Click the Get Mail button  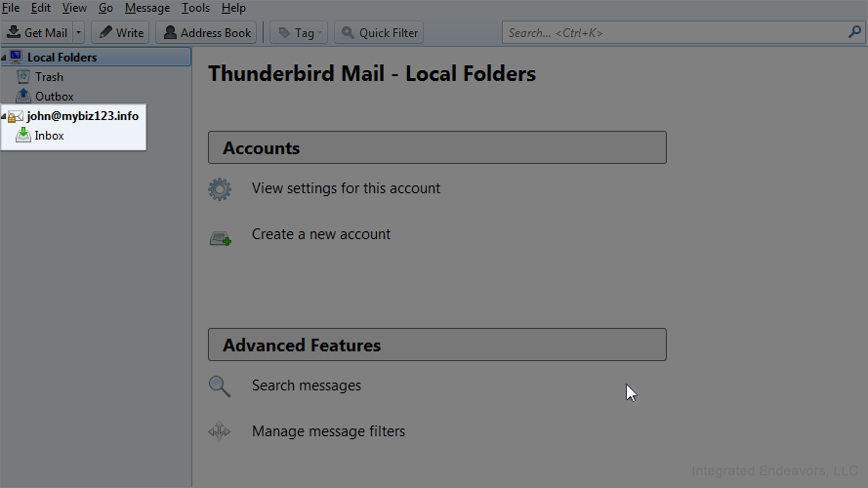[x=37, y=32]
